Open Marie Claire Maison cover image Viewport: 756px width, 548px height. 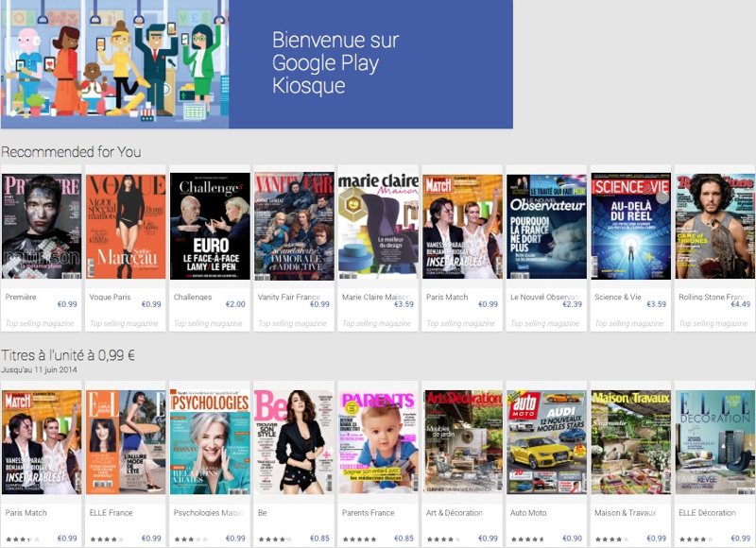[x=378, y=227]
